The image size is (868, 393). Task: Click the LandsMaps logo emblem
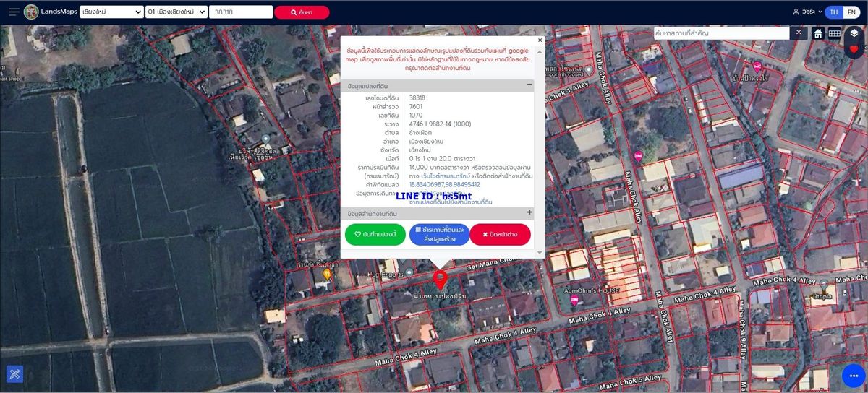(x=31, y=12)
